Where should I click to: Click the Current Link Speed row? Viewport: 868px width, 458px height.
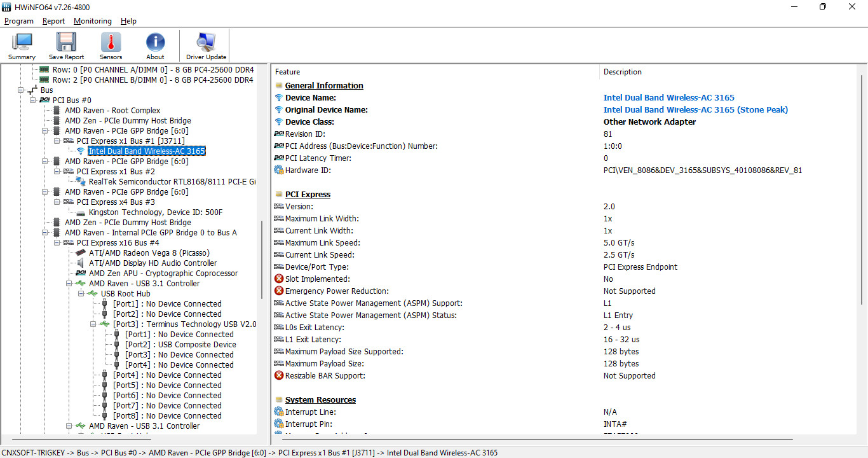(x=564, y=255)
